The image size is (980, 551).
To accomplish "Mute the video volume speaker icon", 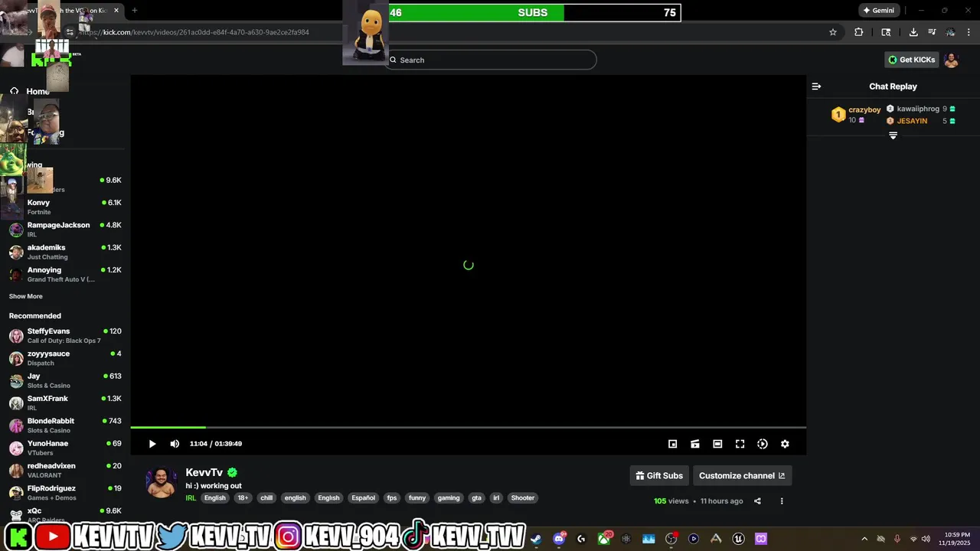I will click(175, 444).
